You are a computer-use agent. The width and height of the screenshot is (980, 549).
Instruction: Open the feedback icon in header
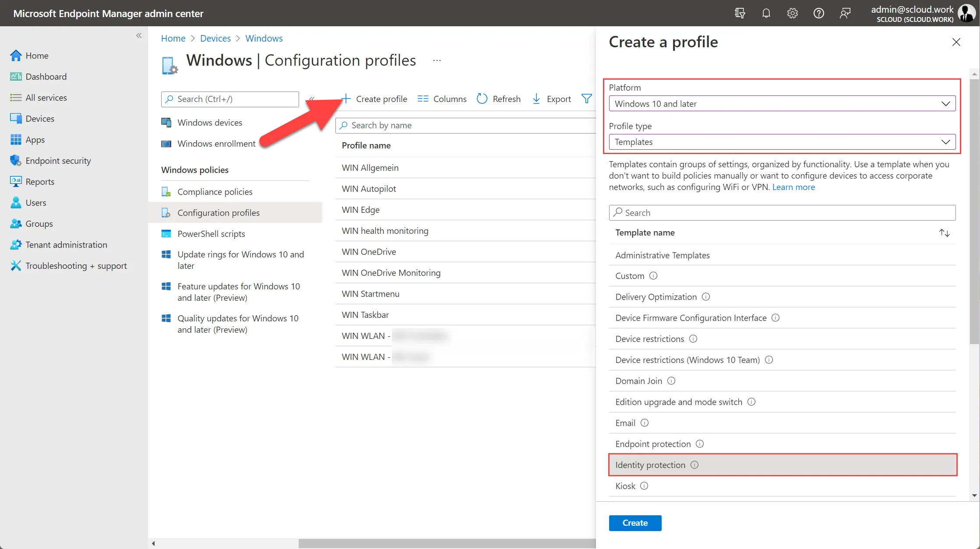(x=845, y=13)
